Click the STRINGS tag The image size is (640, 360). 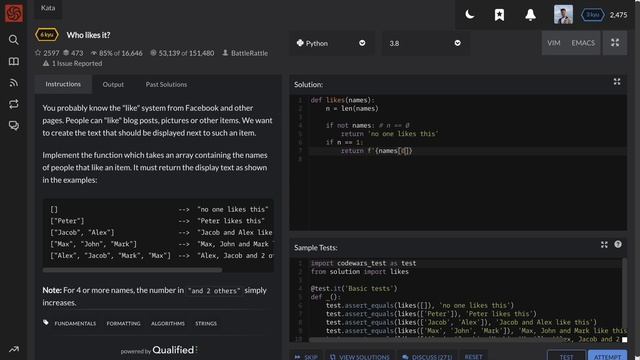click(206, 323)
